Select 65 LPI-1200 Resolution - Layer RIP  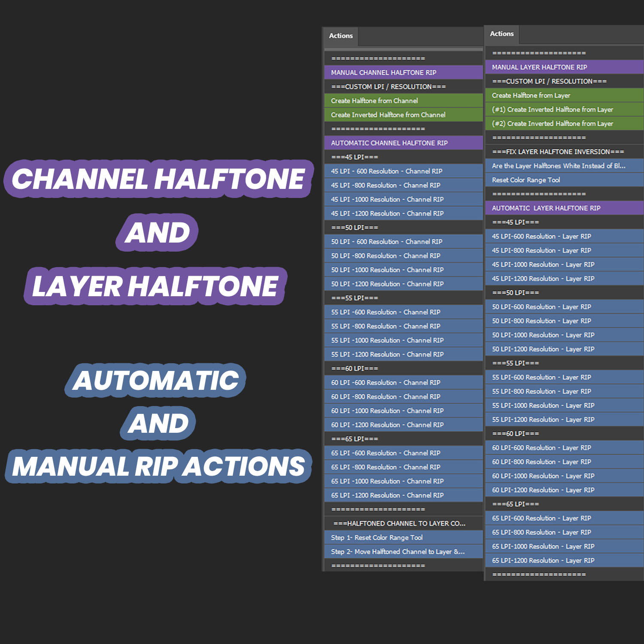click(565, 560)
